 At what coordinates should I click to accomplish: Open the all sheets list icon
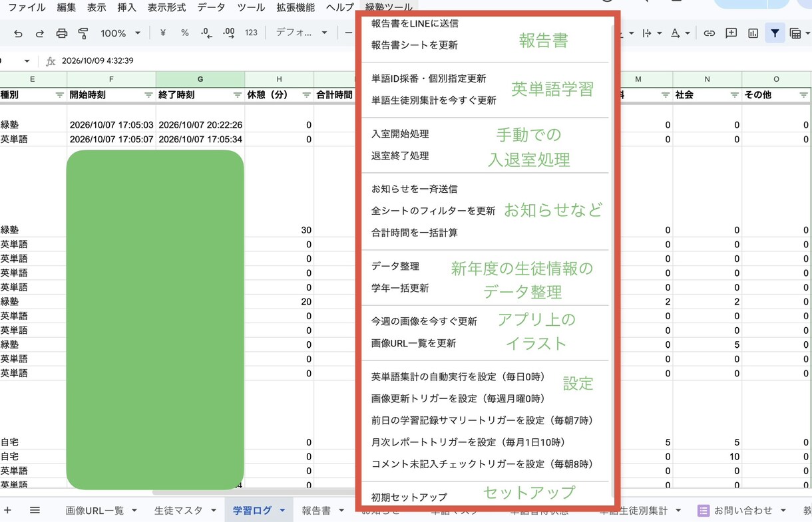tap(35, 510)
